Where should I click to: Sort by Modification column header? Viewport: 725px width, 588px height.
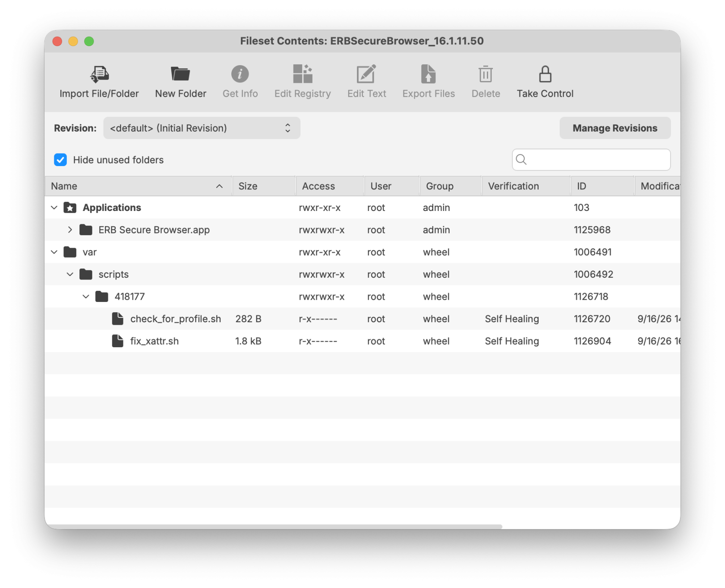point(658,186)
